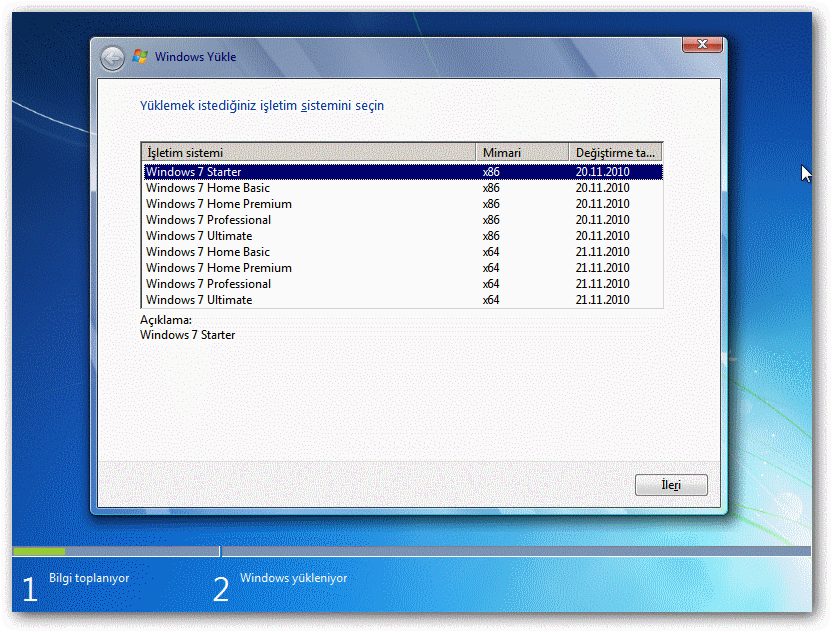
Task: Select Windows 7 Home Premium x86 row
Action: coord(403,204)
